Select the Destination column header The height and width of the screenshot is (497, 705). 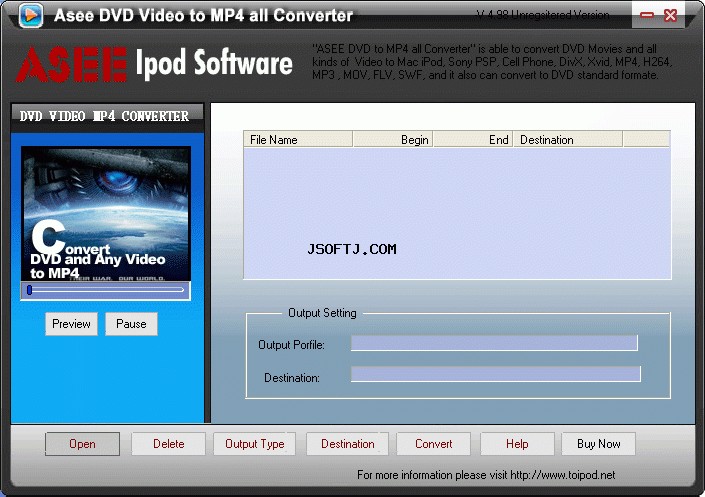(568, 139)
